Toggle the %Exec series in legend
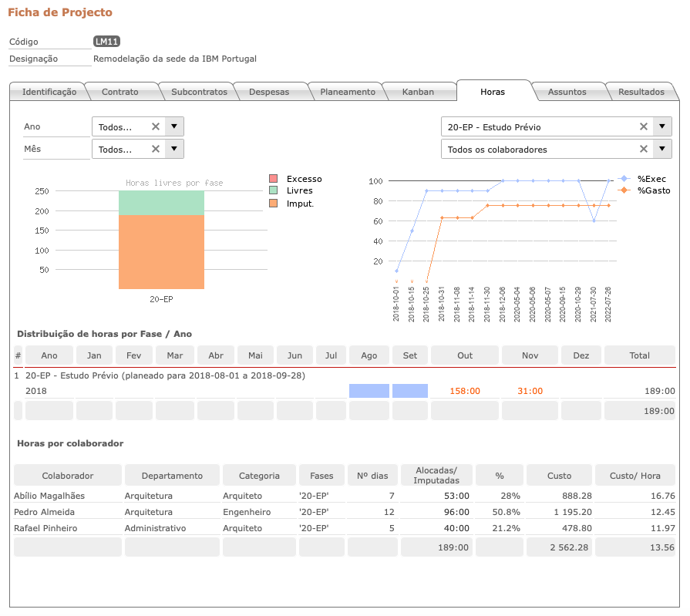 coord(646,179)
